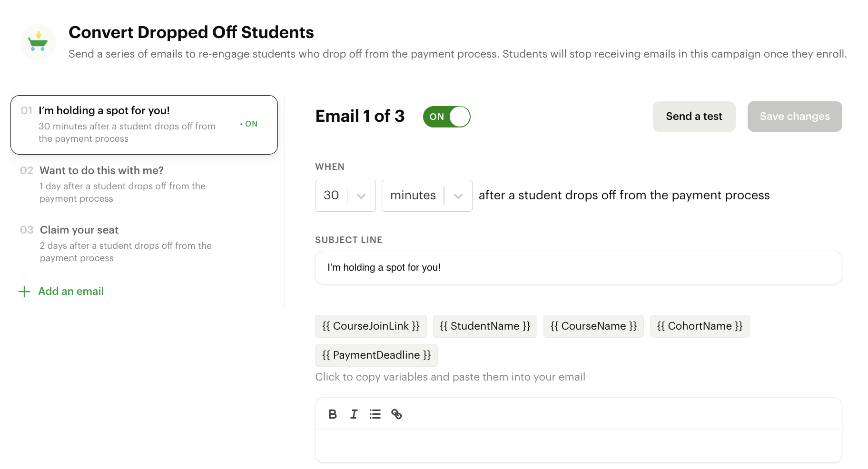Apply italic formatting in email editor
Viewport: 868px width, 469px height.
tap(354, 414)
